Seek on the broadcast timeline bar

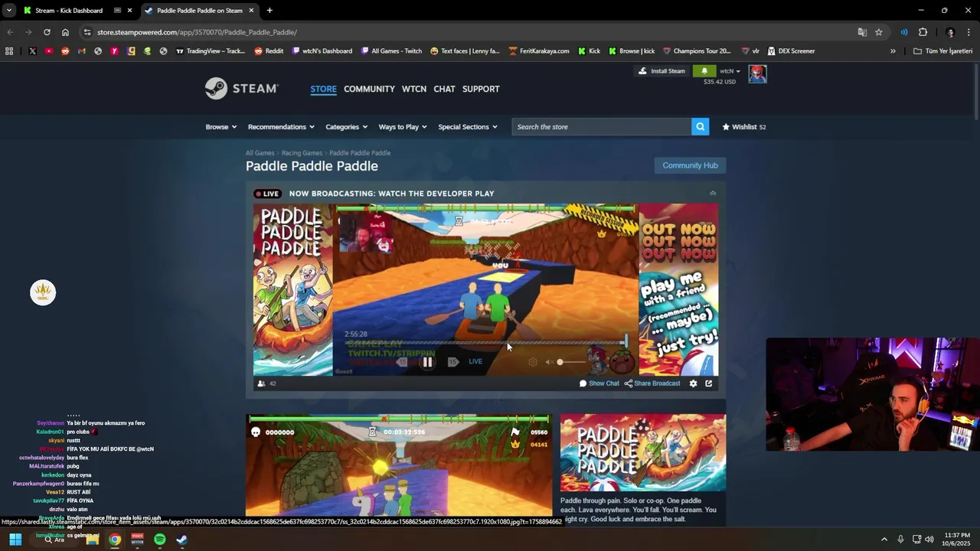point(485,342)
